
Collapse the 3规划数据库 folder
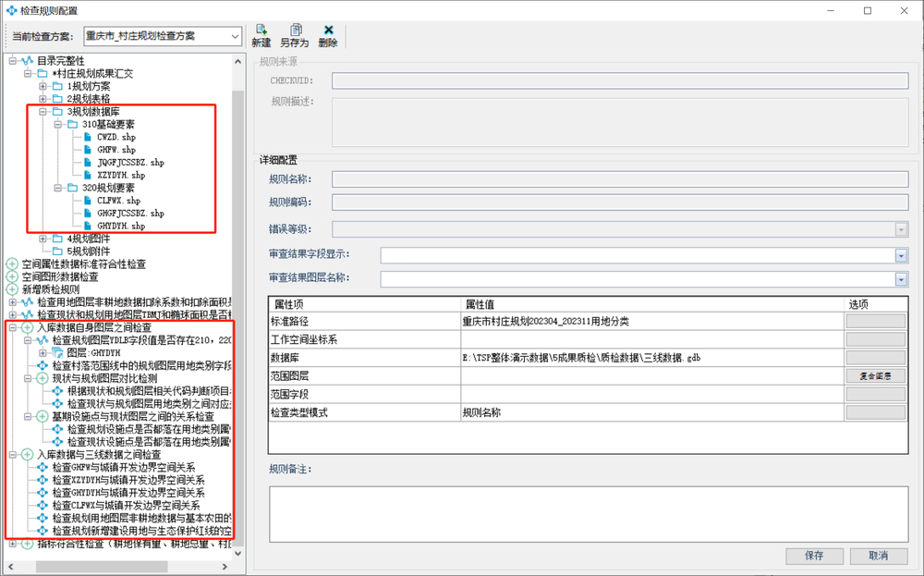[x=43, y=112]
